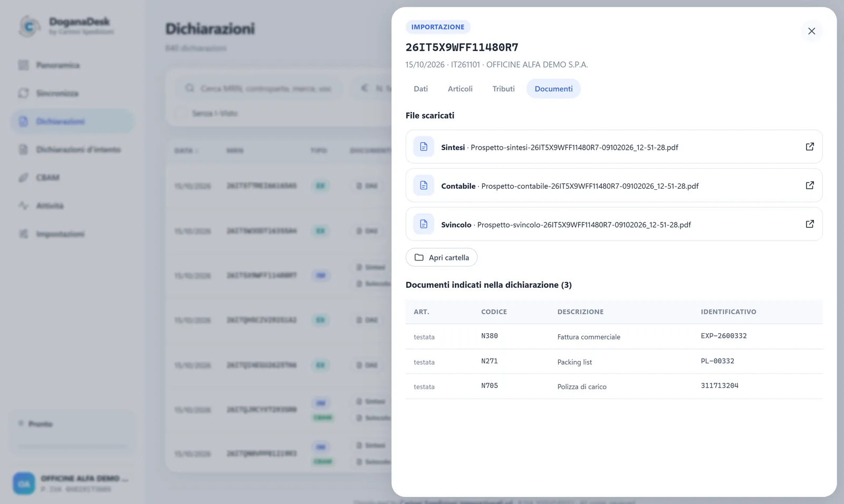Select the Documenti tab

[553, 89]
